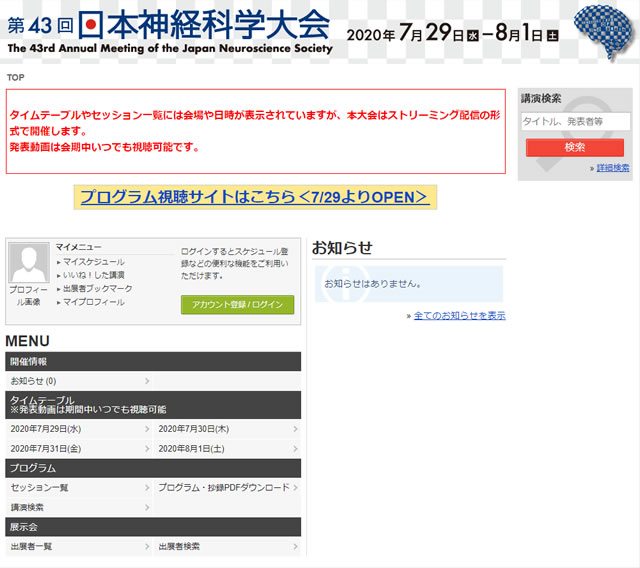640x568 pixels.
Task: Click chevron next to 2020年7月31日(金)
Action: coord(147,449)
